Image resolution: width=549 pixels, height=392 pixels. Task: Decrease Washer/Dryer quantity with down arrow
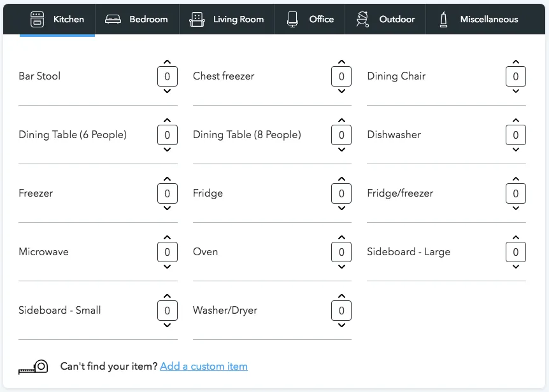pyautogui.click(x=341, y=326)
